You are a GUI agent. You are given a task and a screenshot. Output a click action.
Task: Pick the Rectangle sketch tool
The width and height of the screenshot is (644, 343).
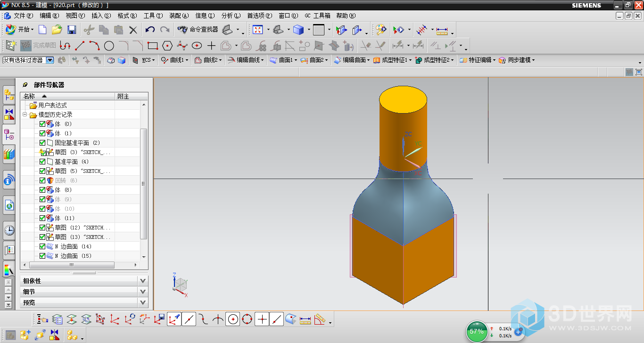coord(152,46)
